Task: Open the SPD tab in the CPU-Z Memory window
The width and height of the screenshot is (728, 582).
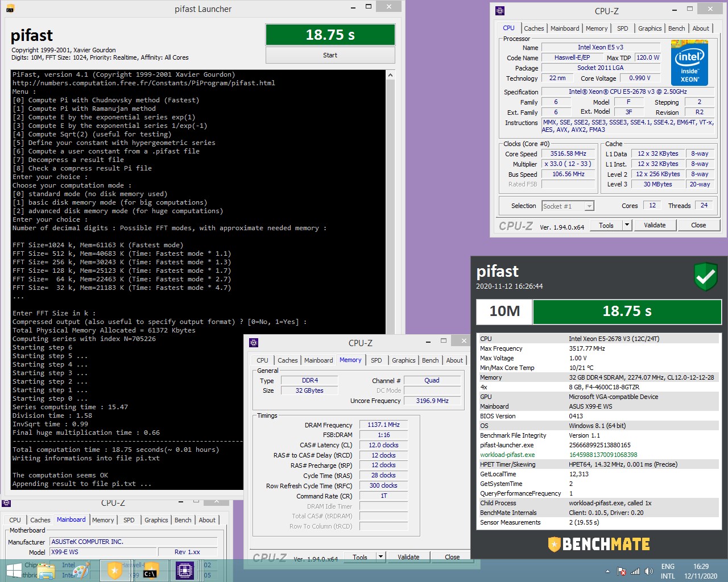Action: [377, 360]
